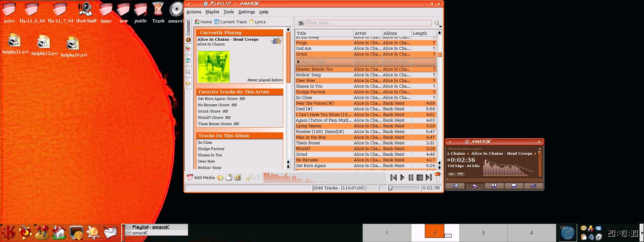Switch to the Home tab in the context browser
Screen dimensions: 644x242
tap(203, 22)
